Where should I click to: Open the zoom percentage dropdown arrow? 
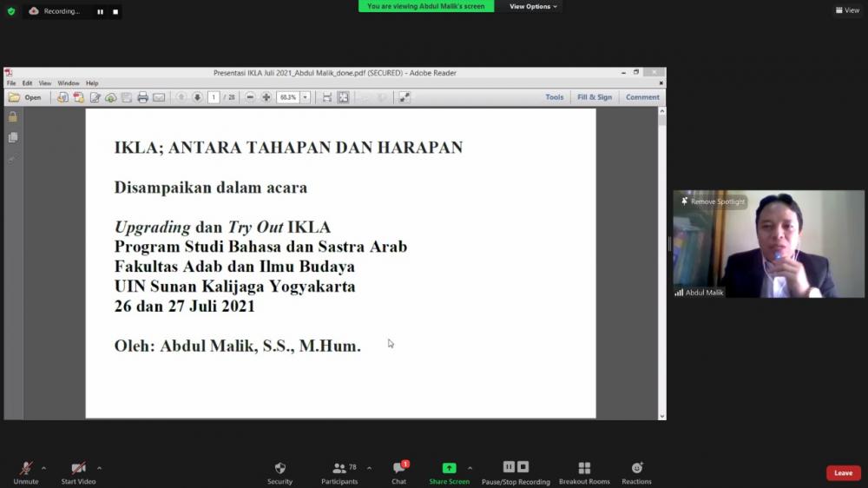(x=306, y=97)
